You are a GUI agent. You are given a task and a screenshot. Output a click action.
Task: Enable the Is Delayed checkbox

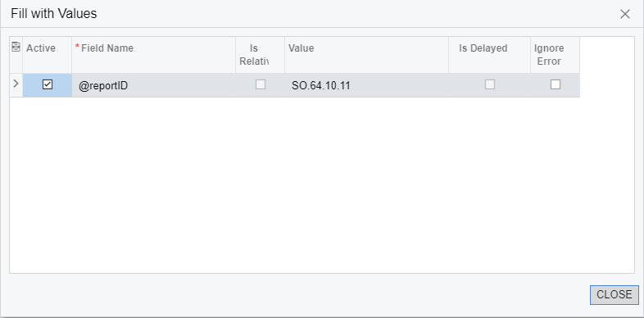[490, 84]
